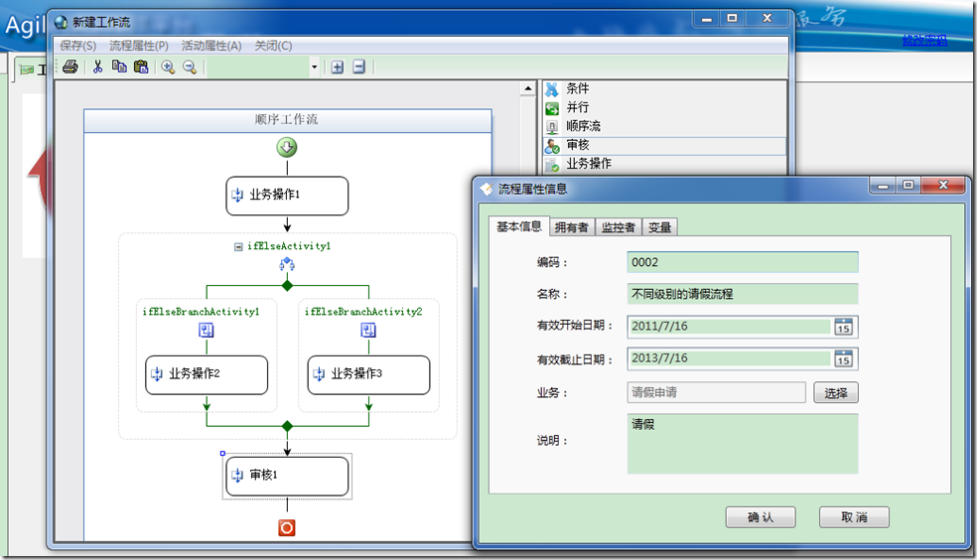Select the 业务操作1 activity node

pyautogui.click(x=287, y=196)
